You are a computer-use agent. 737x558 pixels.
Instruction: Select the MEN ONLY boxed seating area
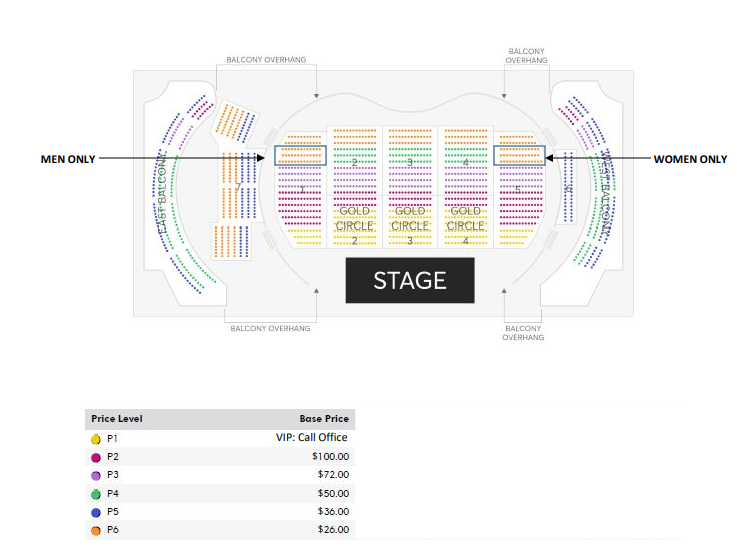click(300, 155)
